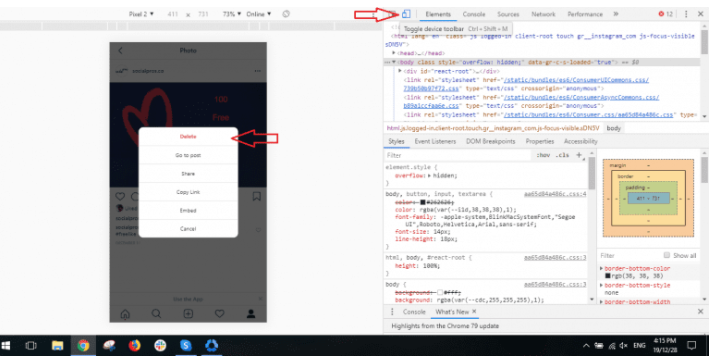Open the DevTools more tabs chevron
Viewport: 713px width, 361px height.
pos(616,14)
